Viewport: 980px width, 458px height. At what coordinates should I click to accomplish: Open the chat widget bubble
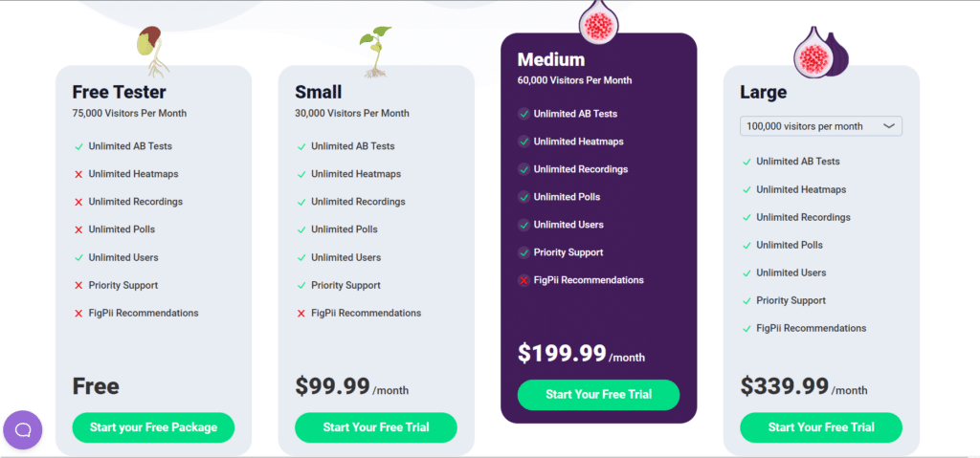(23, 429)
